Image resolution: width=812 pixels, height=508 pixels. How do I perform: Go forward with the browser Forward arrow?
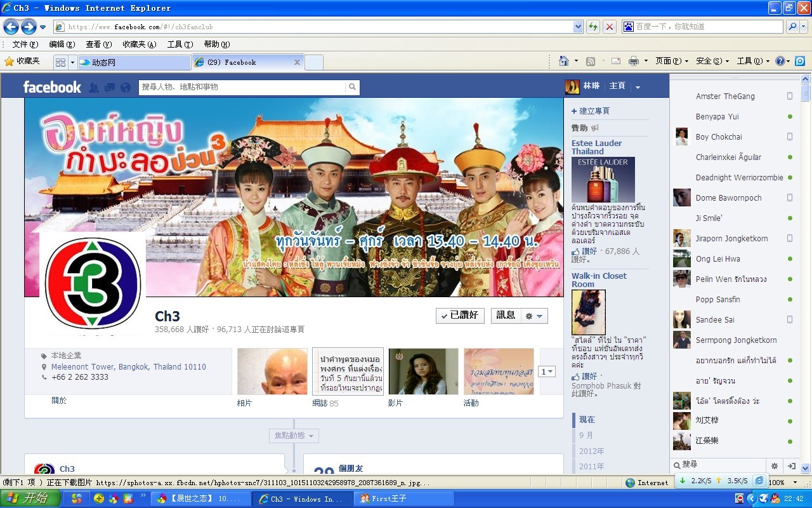click(x=29, y=27)
